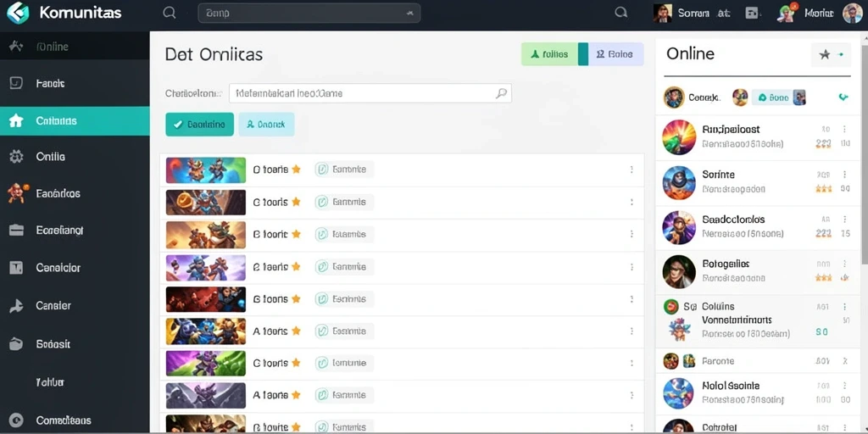
Task: Select Online item at top of sidebar
Action: (75, 47)
